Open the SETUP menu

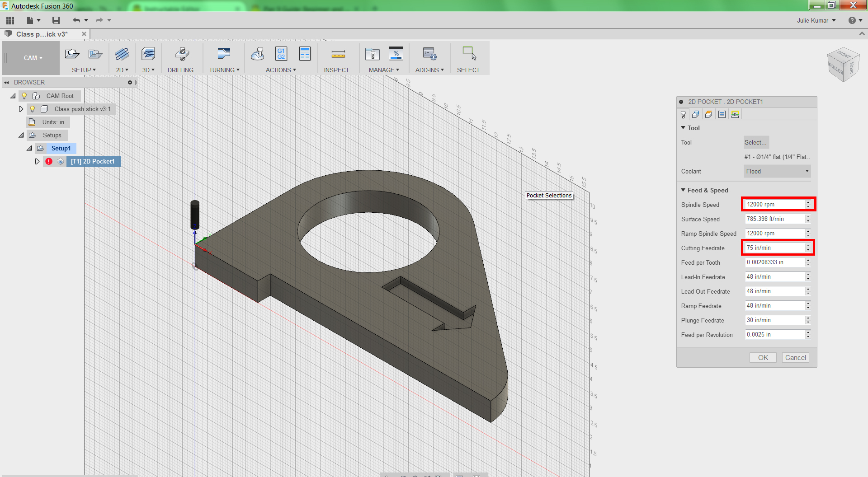point(84,70)
